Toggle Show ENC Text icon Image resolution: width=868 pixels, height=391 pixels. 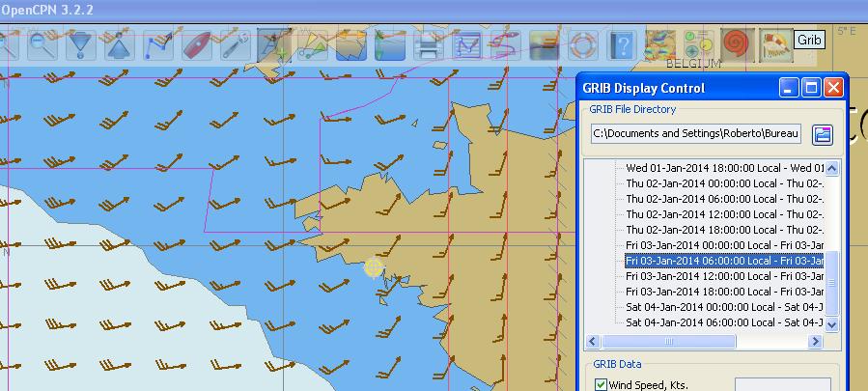[274, 44]
